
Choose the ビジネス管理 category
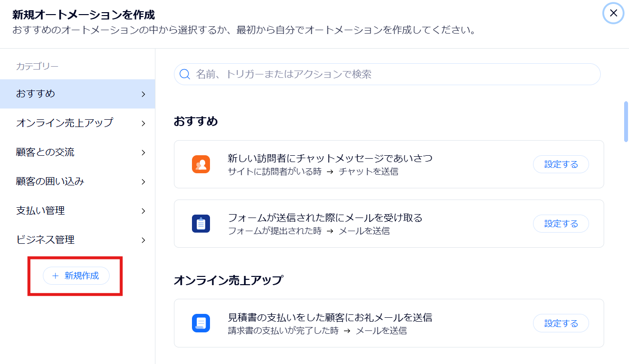point(45,239)
